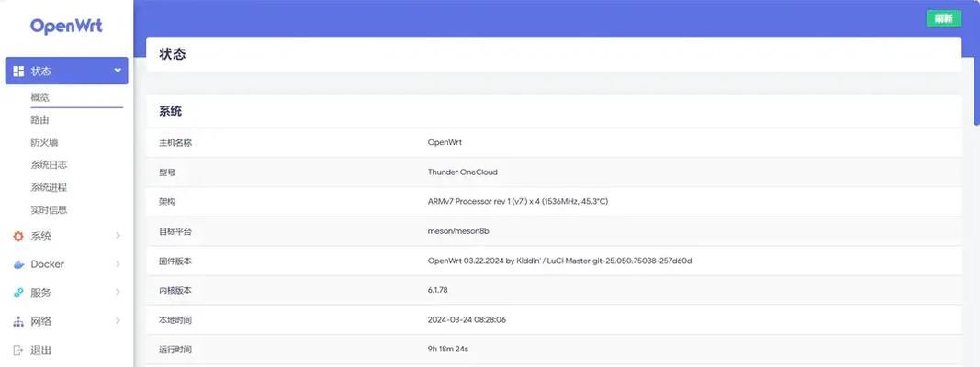The image size is (980, 367).
Task: Open the 路由 submenu item
Action: [40, 120]
